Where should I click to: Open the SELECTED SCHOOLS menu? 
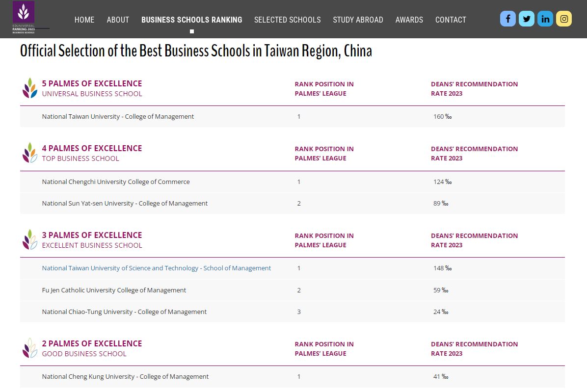point(288,20)
